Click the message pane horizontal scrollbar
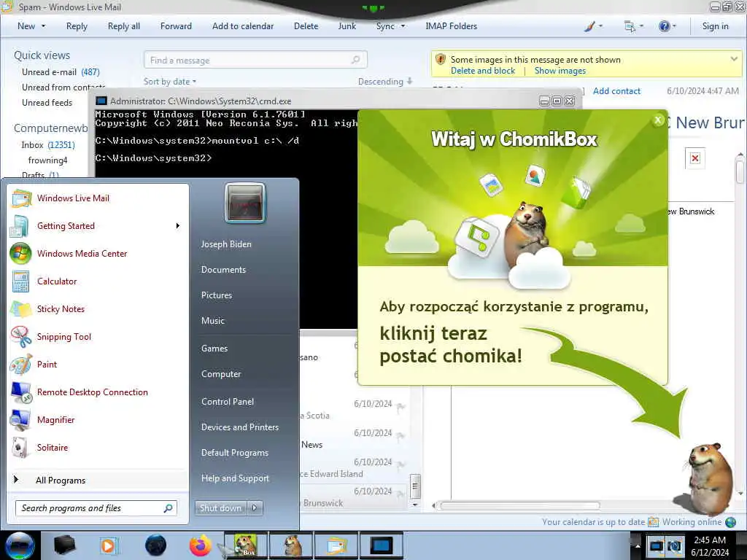 coord(519,505)
